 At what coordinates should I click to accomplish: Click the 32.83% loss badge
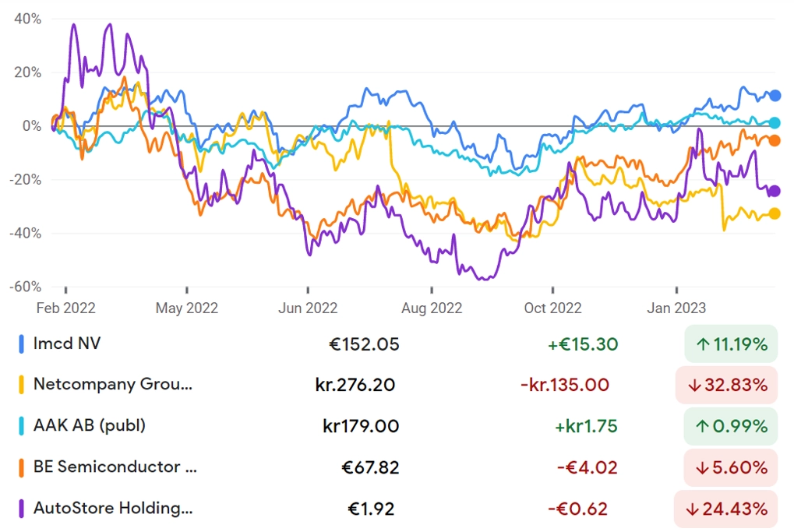[x=727, y=385]
